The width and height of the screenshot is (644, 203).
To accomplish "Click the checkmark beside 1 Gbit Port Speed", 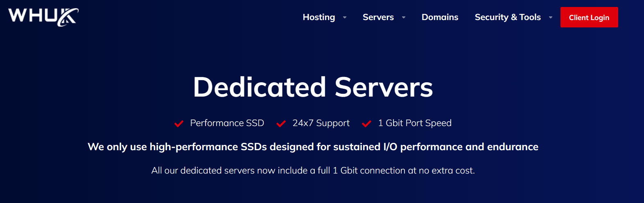I will tap(367, 124).
